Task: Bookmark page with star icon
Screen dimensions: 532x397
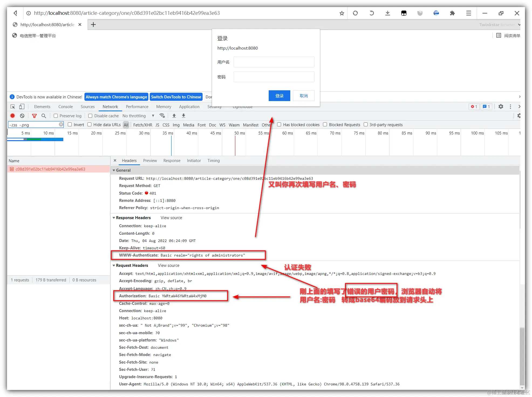Action: 342,13
